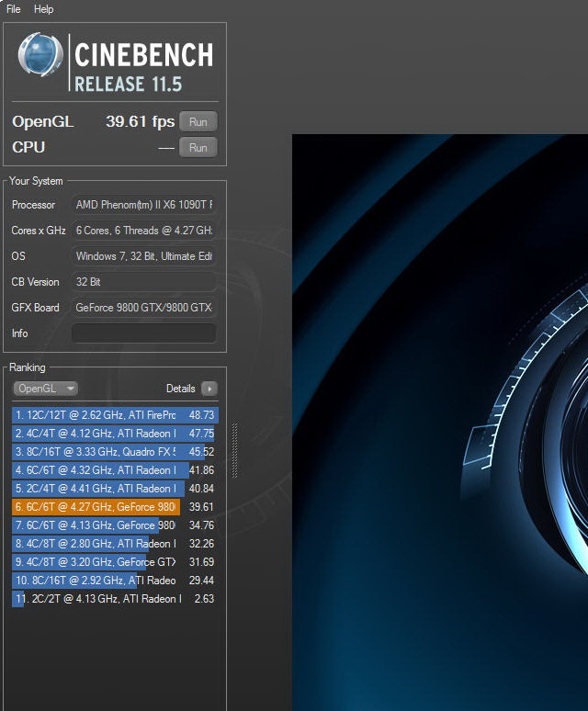Image resolution: width=588 pixels, height=711 pixels.
Task: Click the OS field Windows 7 32 Bit
Action: [x=143, y=256]
